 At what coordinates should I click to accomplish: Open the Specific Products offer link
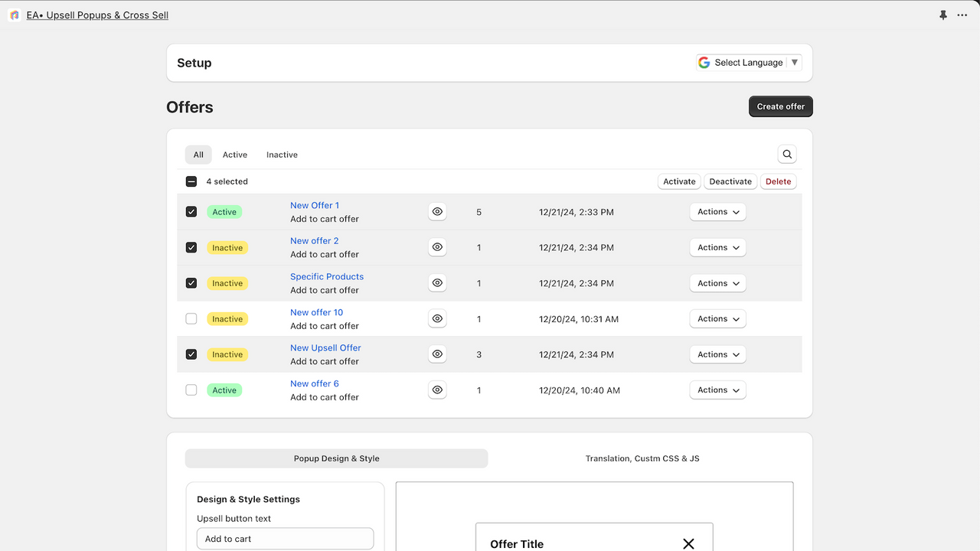[327, 276]
